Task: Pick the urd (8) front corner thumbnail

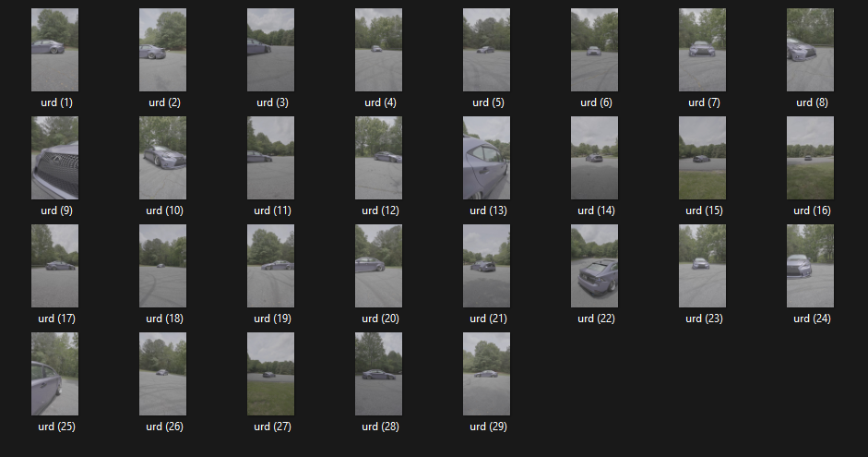Action: (811, 50)
